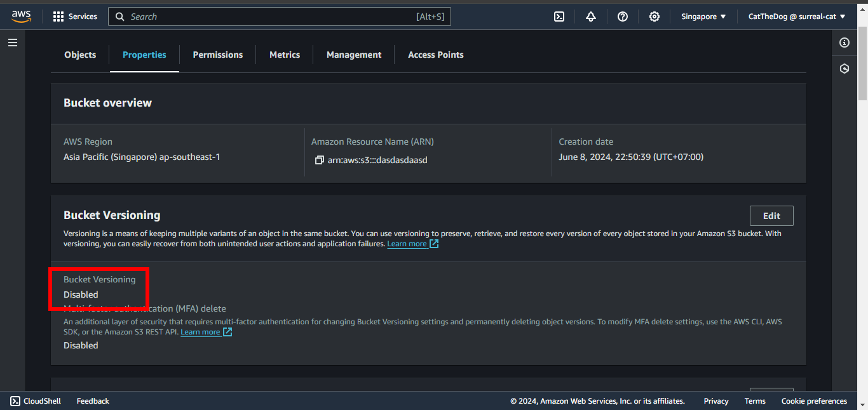Screen dimensions: 868x410
Task: Click Edit button for Bucket Versioning
Action: [x=771, y=216]
